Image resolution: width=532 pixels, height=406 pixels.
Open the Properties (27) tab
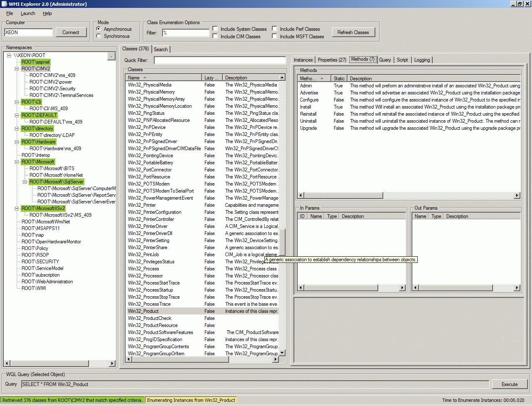[332, 60]
